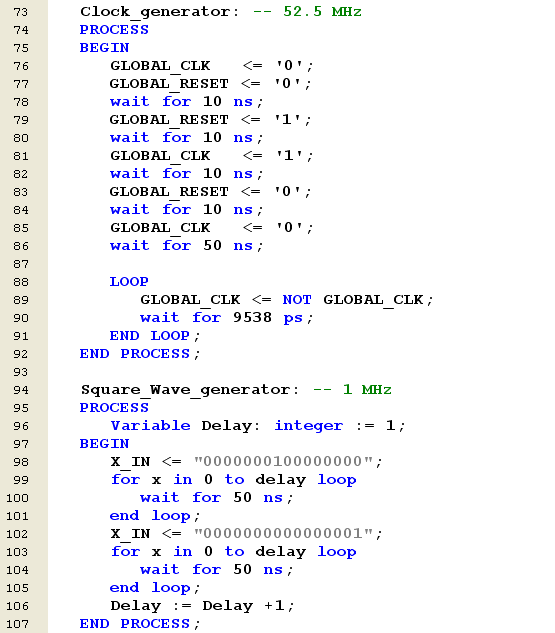Screen dimensions: 555x633
Task: Click wait for 50 ns on line 86
Action: (186, 246)
